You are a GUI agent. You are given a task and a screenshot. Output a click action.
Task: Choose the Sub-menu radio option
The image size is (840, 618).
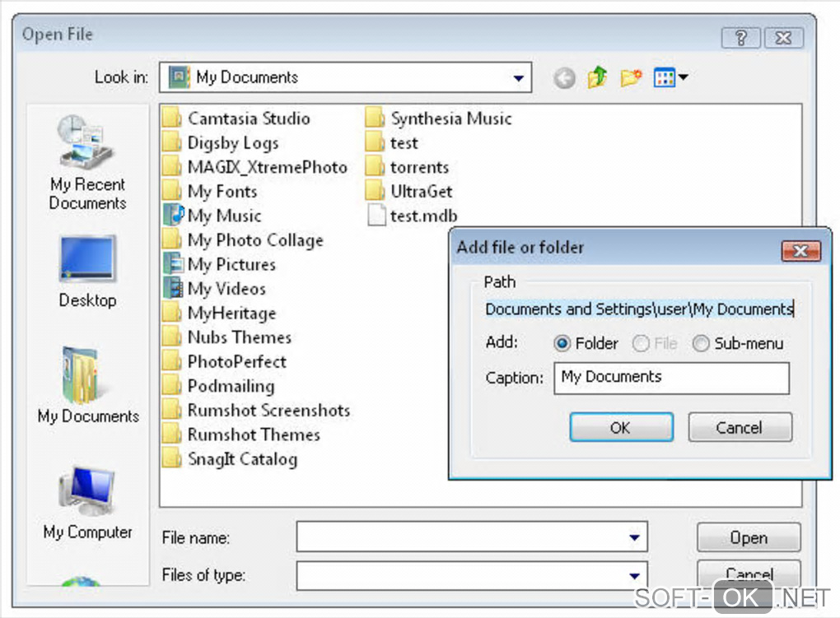701,344
